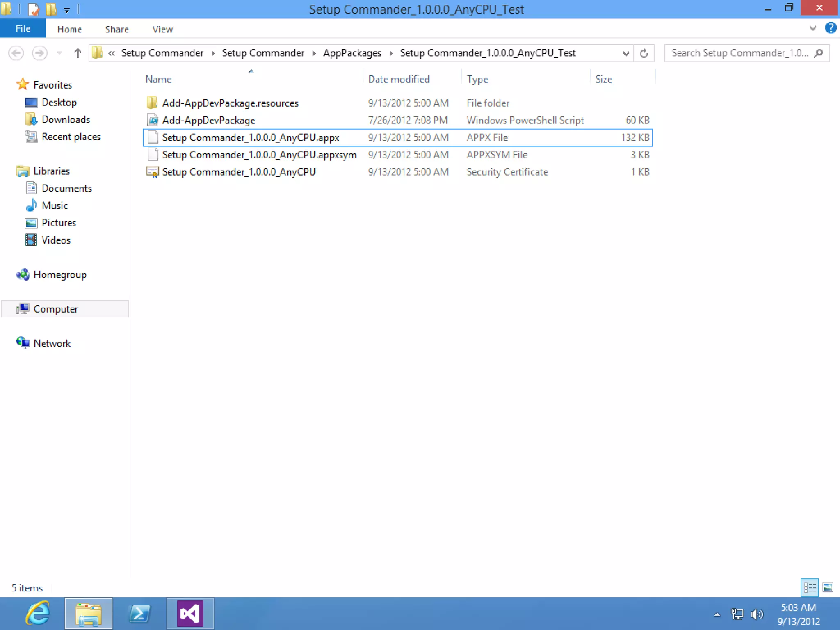Navigate to AppPackages in the breadcrumb
Screen dimensions: 840x630
[x=352, y=53]
